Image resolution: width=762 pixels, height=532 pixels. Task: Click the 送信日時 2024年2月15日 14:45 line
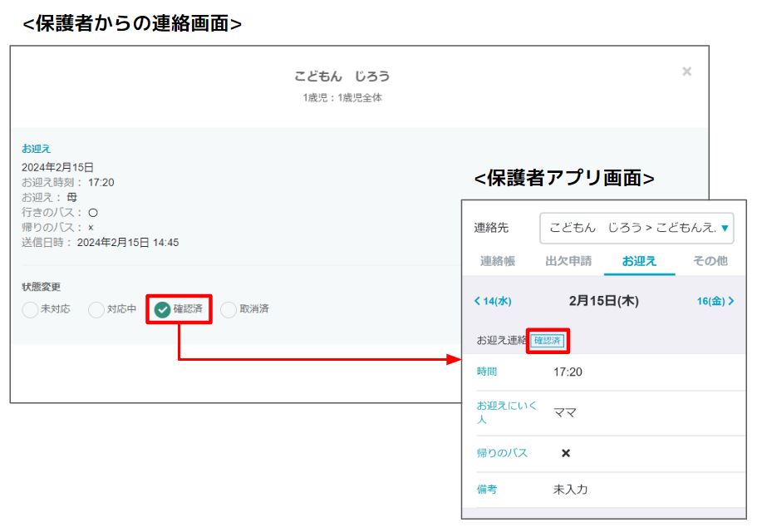tap(100, 243)
